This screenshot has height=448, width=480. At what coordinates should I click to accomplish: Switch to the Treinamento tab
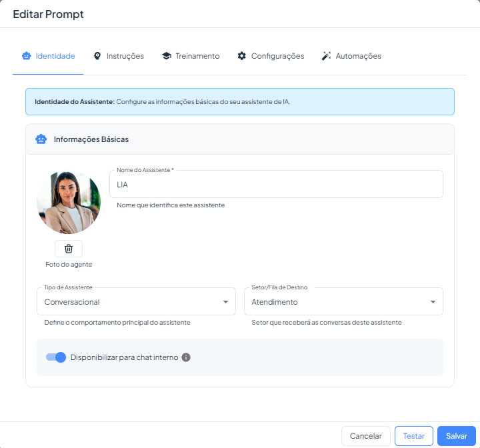coord(191,56)
